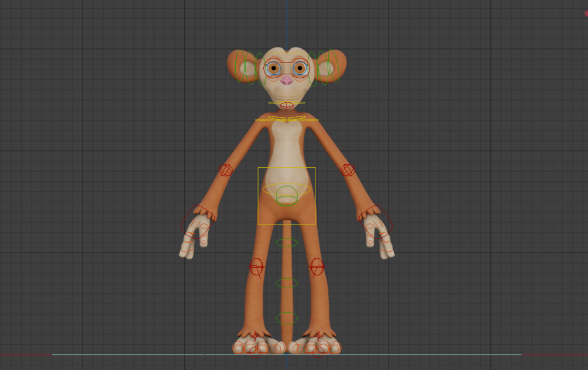Select red elbow control sphere on screen-right arm

pyautogui.click(x=348, y=170)
